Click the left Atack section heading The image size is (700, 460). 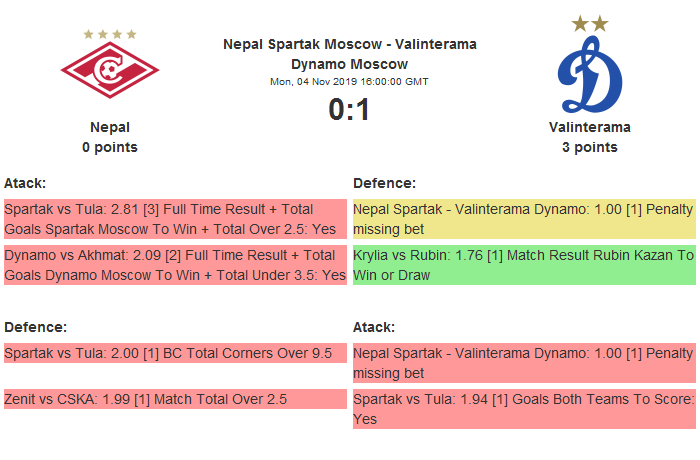25,183
